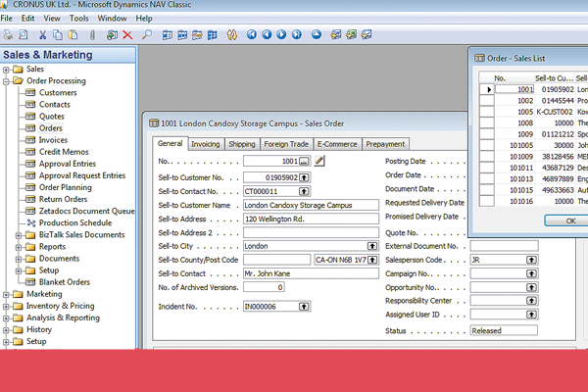Click the Sell-to Address 2 field

311,232
